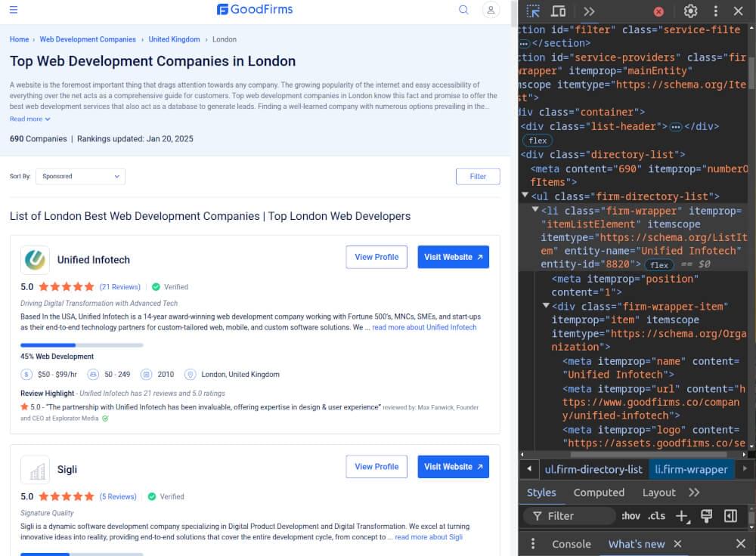Open the Console tab
Image resolution: width=756 pixels, height=556 pixels.
(x=572, y=543)
